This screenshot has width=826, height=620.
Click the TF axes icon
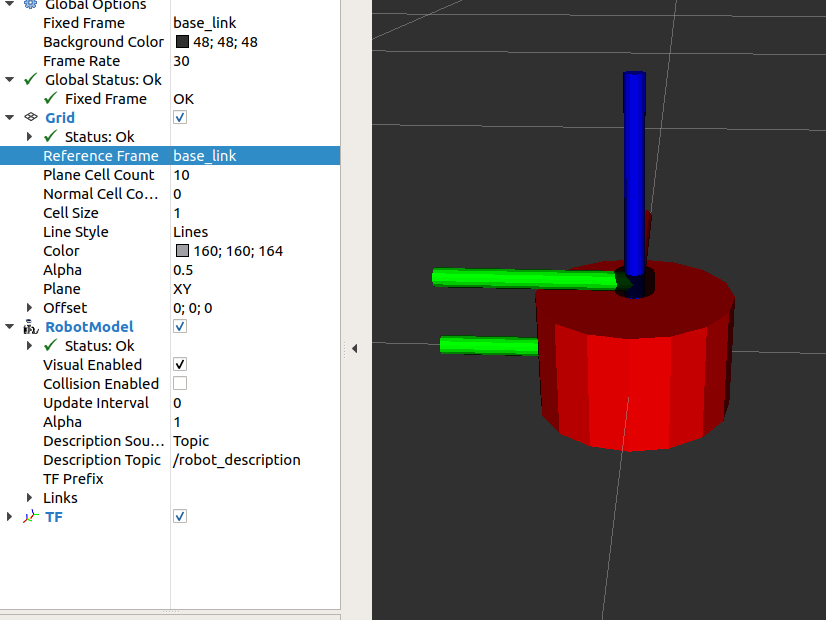tap(31, 517)
